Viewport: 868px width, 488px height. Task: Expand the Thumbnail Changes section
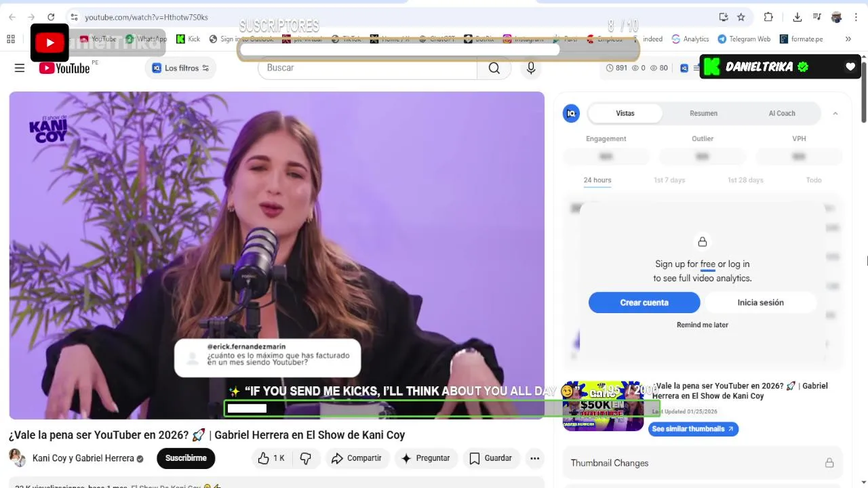click(702, 463)
